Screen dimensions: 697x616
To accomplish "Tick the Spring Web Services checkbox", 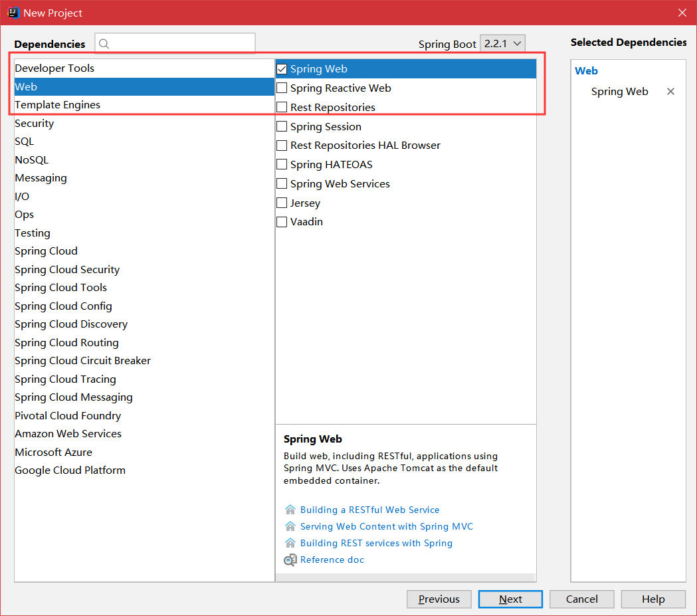I will pos(282,183).
